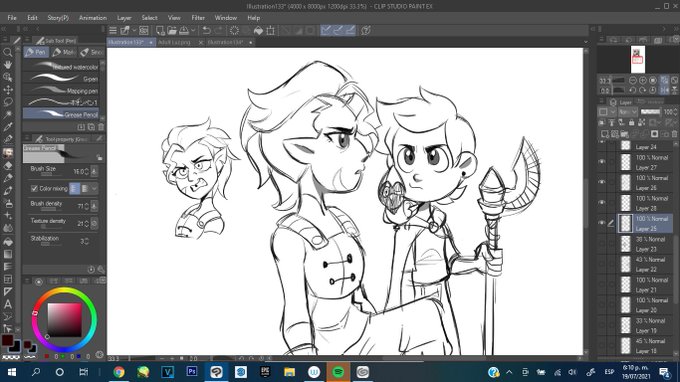Open the Filter menu

(198, 18)
